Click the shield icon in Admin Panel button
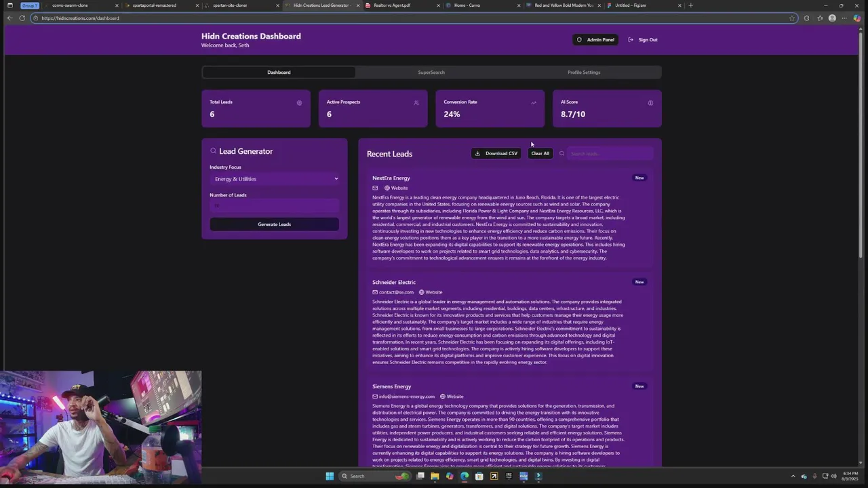 coord(579,39)
